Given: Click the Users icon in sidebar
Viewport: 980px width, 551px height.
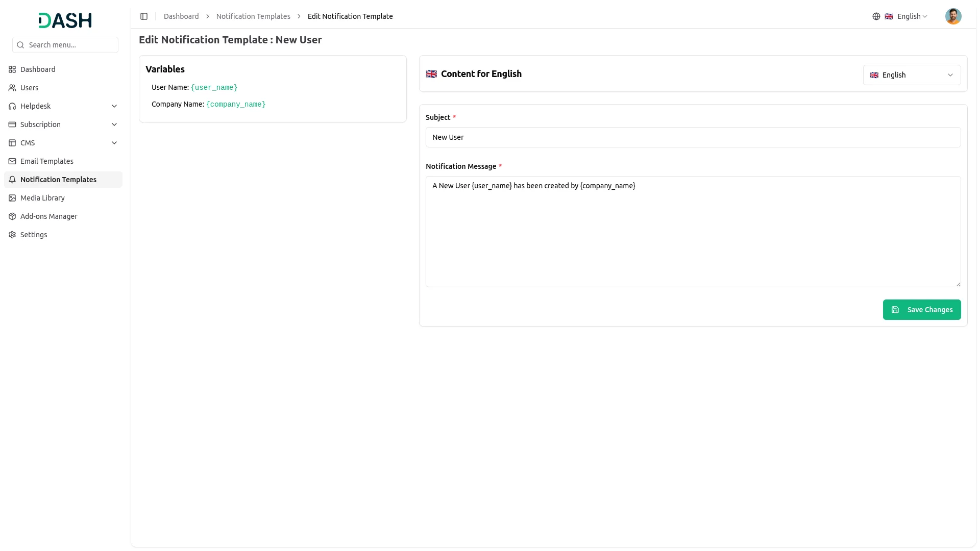Looking at the screenshot, I should click(x=12, y=88).
